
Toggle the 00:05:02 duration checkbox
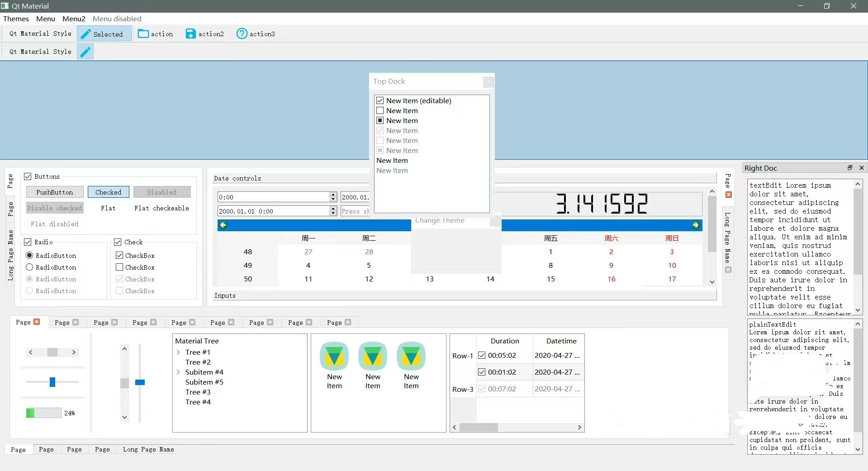point(482,356)
